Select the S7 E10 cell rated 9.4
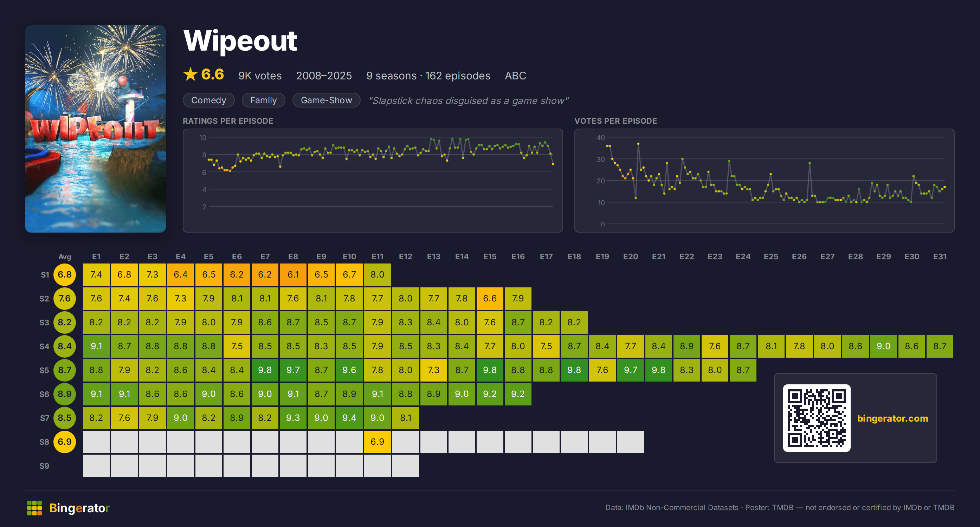 pyautogui.click(x=349, y=418)
